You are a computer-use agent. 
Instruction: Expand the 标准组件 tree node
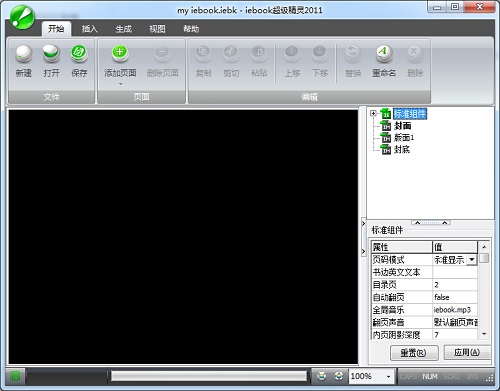pyautogui.click(x=373, y=113)
